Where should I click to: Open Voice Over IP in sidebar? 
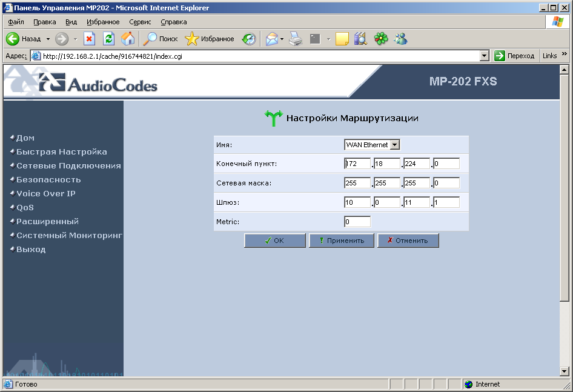[x=45, y=193]
